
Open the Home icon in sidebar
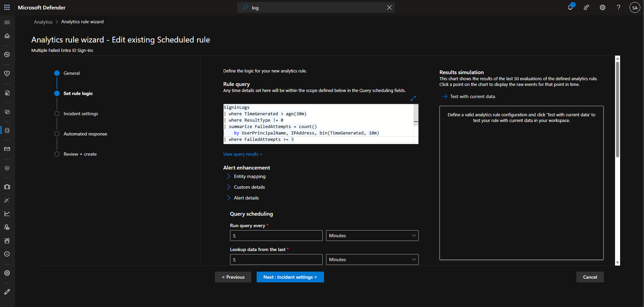(x=7, y=36)
